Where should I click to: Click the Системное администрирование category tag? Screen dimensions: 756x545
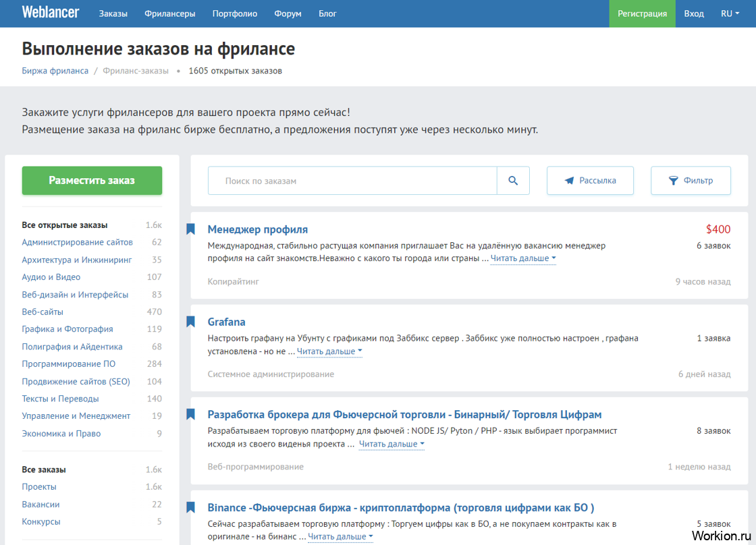click(271, 374)
